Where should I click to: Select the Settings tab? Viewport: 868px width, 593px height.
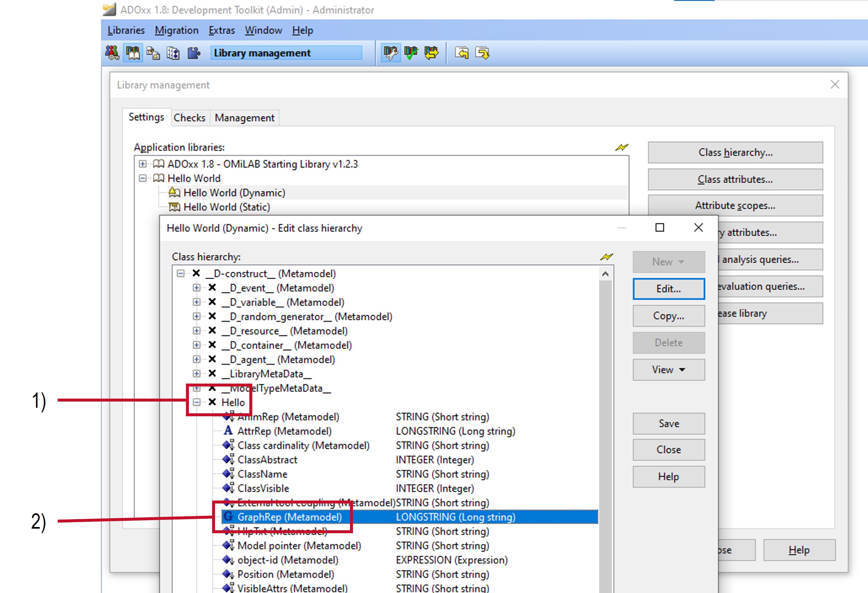(146, 117)
